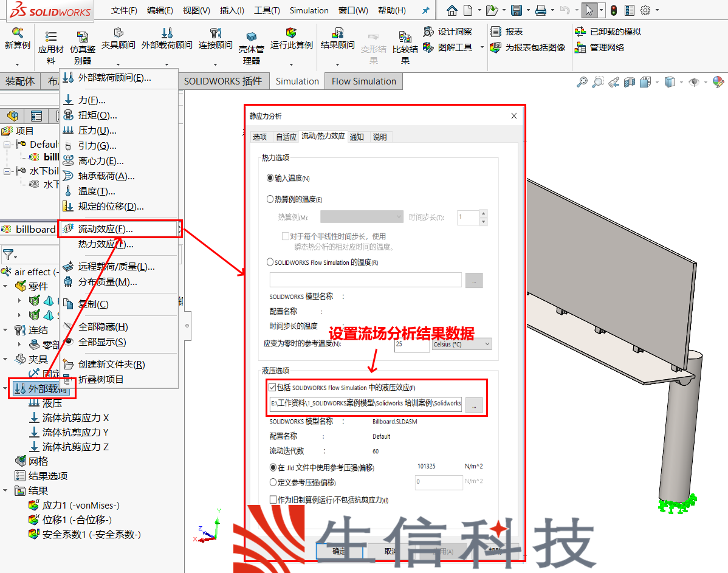728x573 pixels.
Task: Select 流体抗剪应力 X tree item
Action: coord(69,417)
